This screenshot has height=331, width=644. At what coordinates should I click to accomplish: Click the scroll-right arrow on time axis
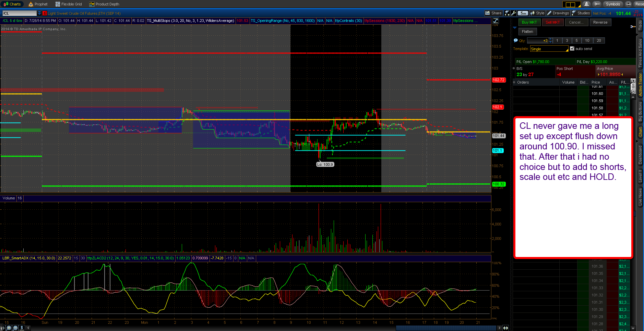tap(500, 328)
